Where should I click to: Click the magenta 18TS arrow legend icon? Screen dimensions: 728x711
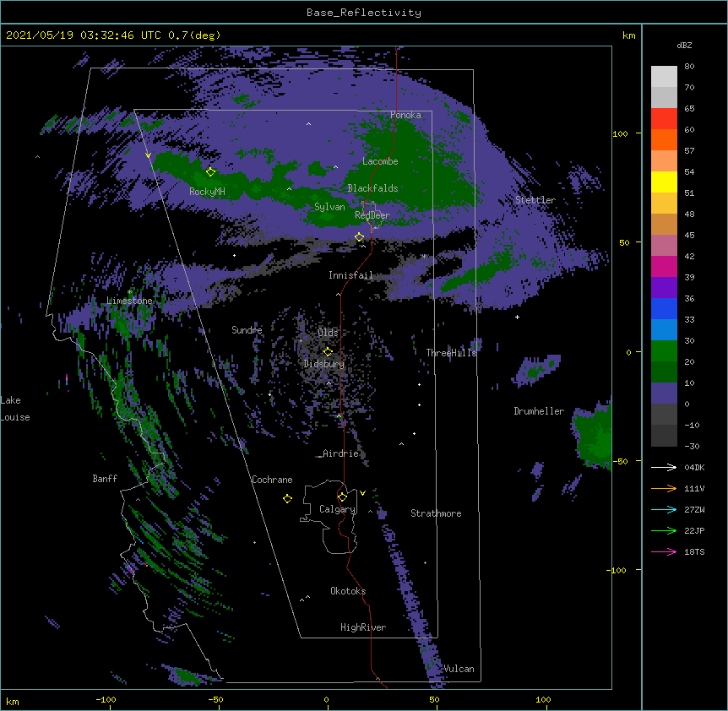point(664,551)
